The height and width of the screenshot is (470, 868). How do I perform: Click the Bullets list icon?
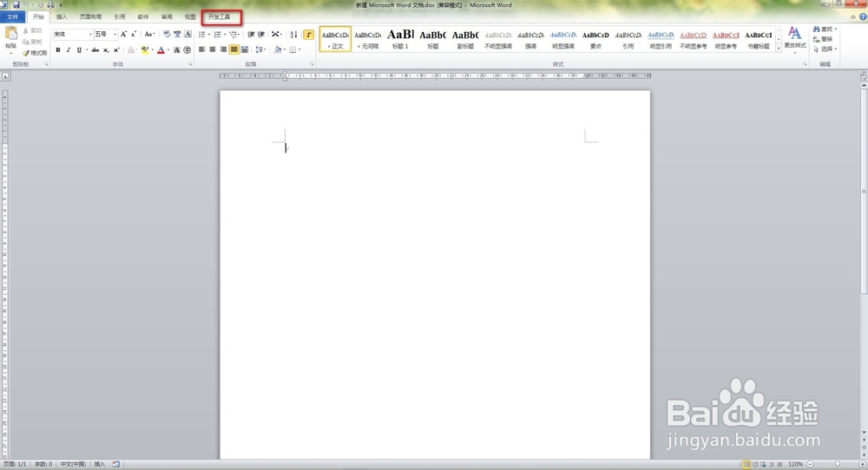click(202, 35)
